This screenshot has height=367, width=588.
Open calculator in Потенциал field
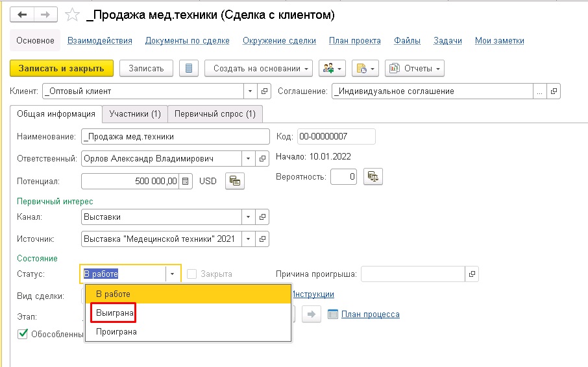click(x=186, y=181)
